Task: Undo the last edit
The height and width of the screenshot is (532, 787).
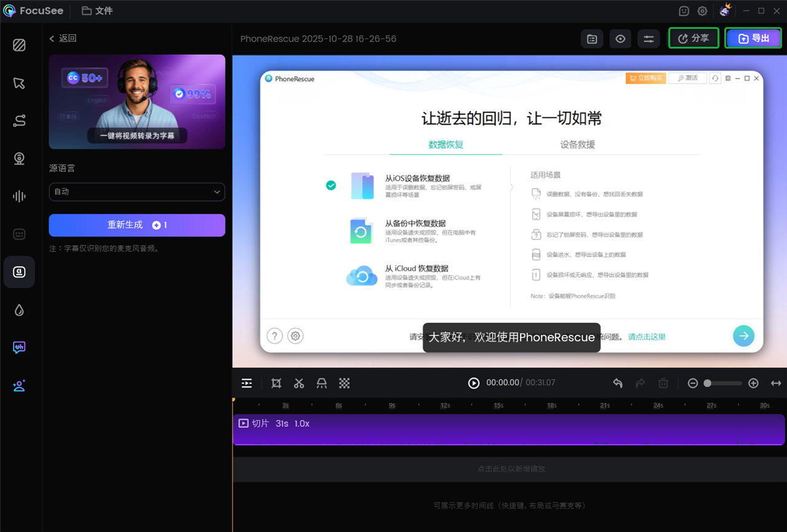Action: (x=618, y=383)
